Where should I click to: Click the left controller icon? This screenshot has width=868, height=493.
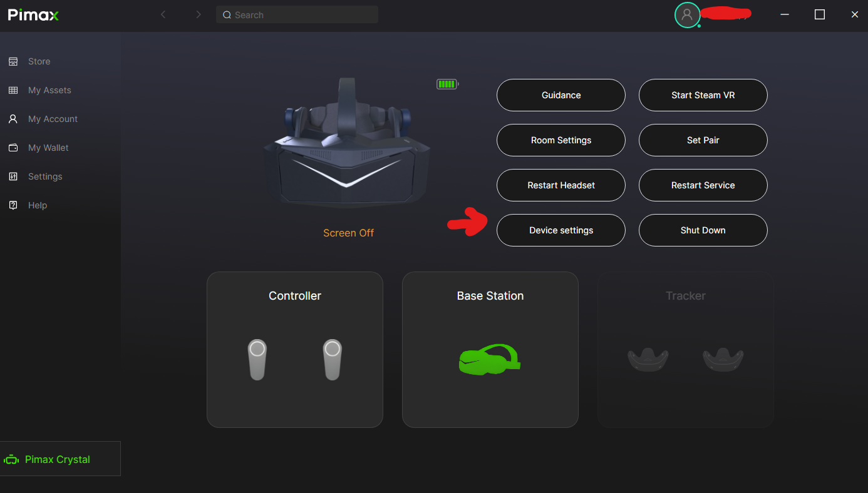point(257,359)
